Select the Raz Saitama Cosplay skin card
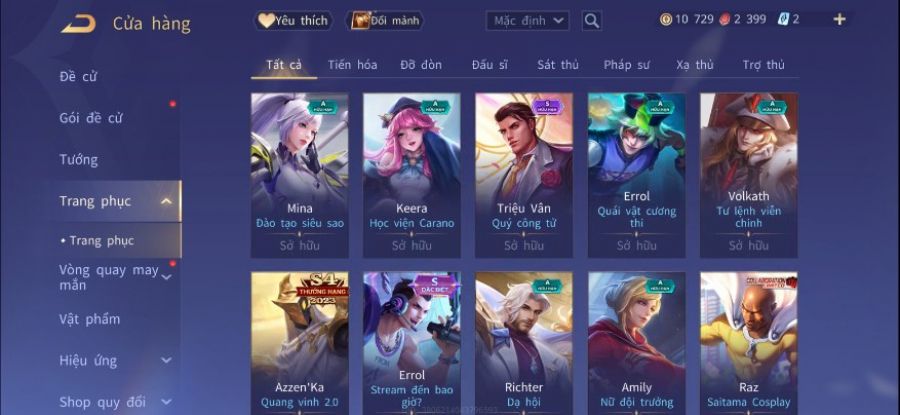The height and width of the screenshot is (415, 900). (749, 343)
